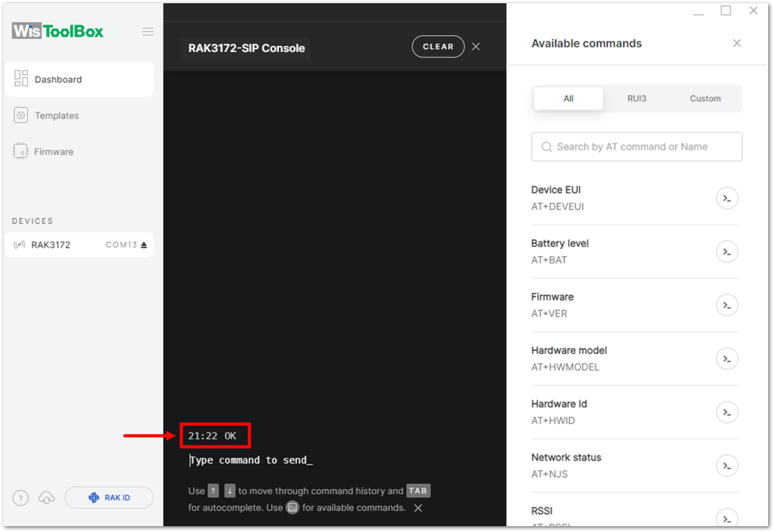Click the COM13 port label
The image size is (774, 532).
pos(121,245)
